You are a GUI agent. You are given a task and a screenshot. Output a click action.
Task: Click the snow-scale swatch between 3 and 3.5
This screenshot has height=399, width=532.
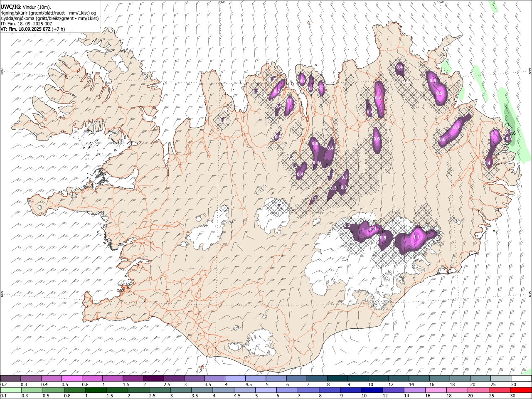point(195,378)
